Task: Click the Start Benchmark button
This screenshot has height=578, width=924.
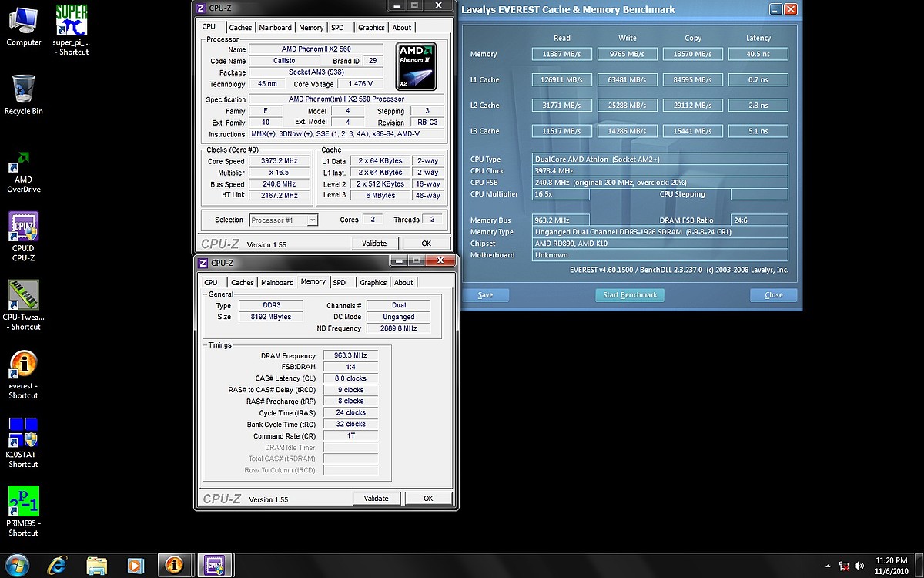Action: [x=630, y=295]
